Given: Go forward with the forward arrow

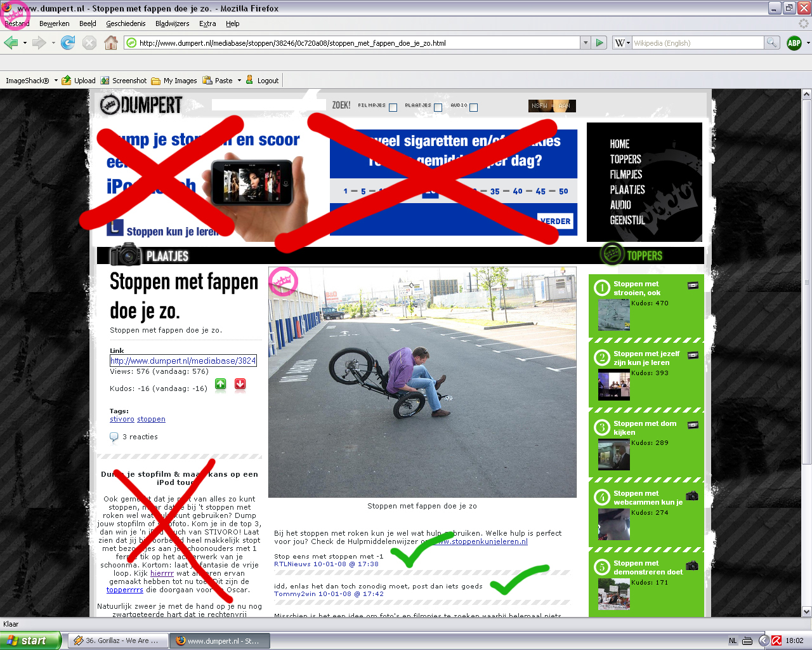Looking at the screenshot, I should pos(39,43).
